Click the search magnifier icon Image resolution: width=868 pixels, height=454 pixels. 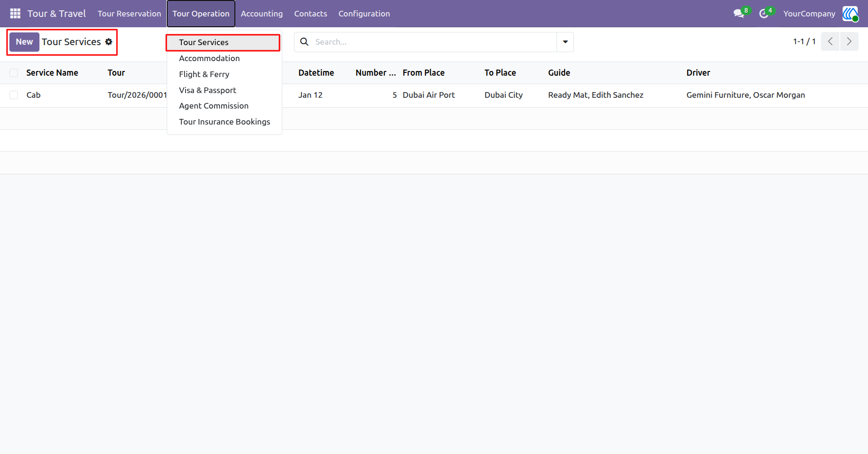304,42
